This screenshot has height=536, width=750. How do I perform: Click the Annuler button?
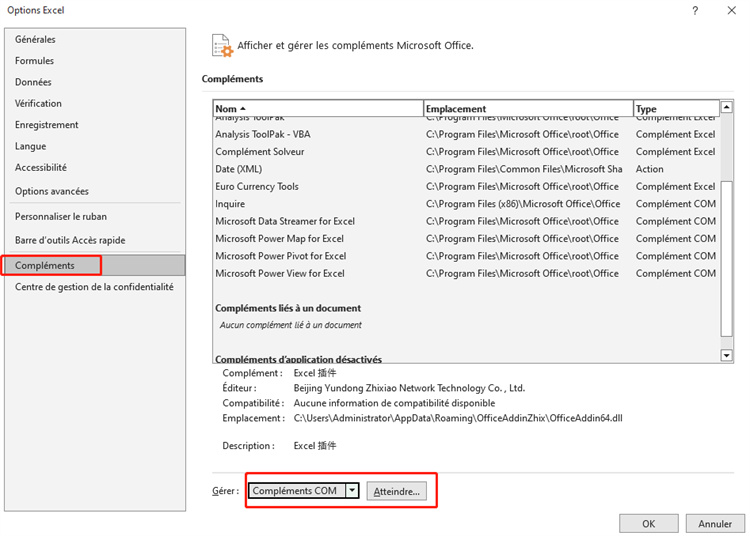[x=715, y=524]
